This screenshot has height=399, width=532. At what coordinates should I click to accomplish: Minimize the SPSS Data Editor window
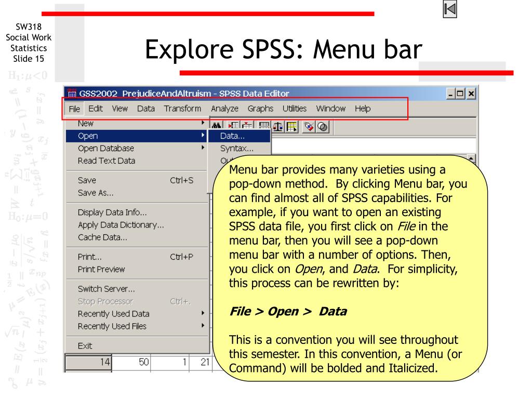click(x=450, y=94)
